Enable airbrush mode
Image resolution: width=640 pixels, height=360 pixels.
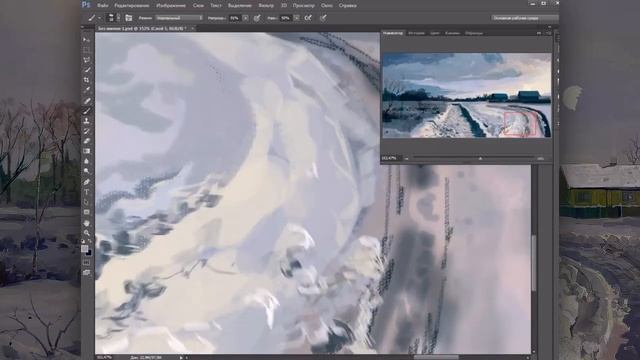point(308,18)
